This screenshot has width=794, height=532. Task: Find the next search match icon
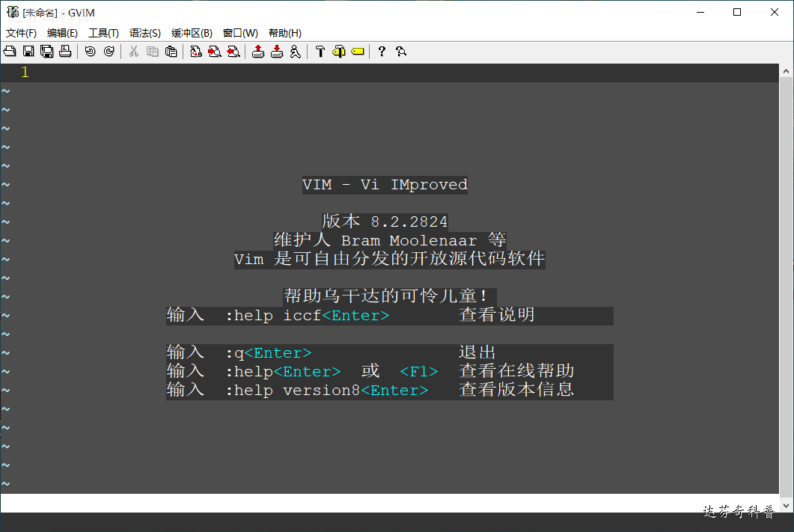tap(213, 51)
